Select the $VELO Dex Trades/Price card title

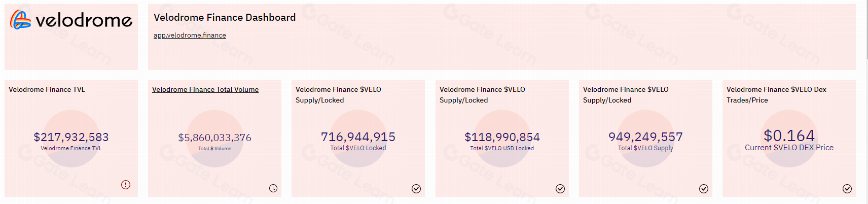[776, 95]
